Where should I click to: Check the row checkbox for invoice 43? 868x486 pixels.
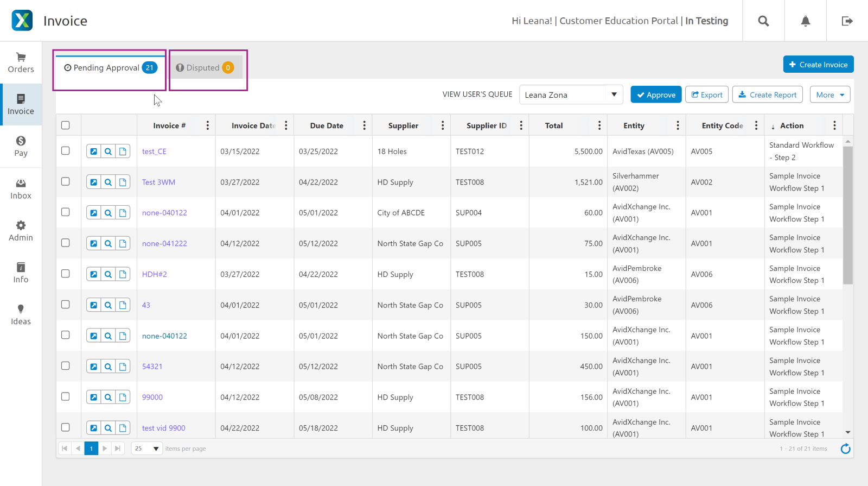[x=66, y=305]
